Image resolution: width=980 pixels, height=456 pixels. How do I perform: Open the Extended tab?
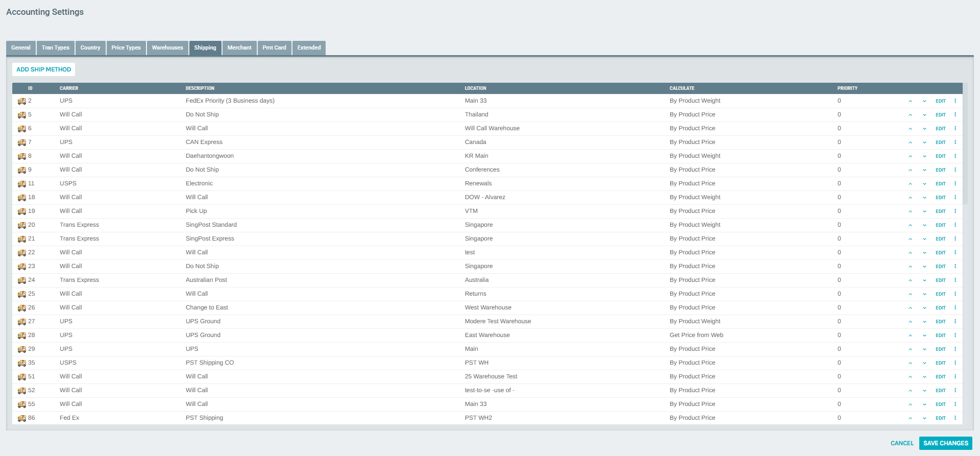(x=309, y=48)
